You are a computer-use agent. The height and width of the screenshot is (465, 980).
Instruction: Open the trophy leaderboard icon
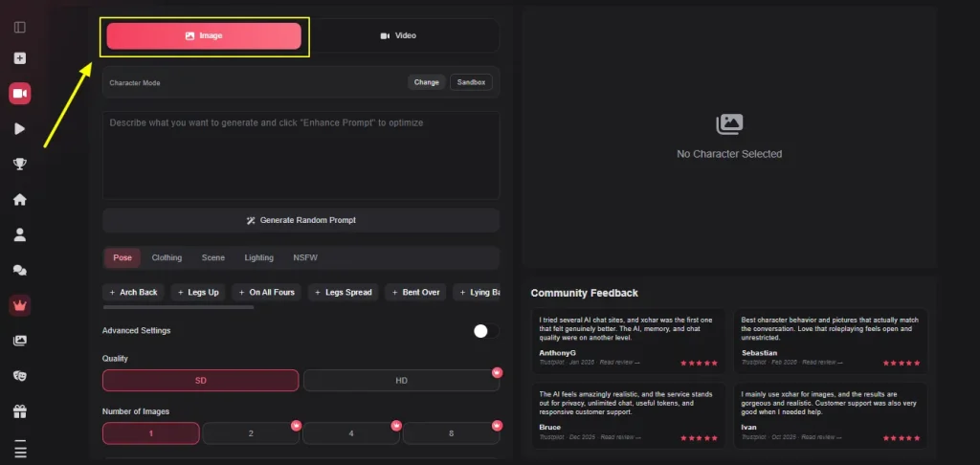[20, 164]
